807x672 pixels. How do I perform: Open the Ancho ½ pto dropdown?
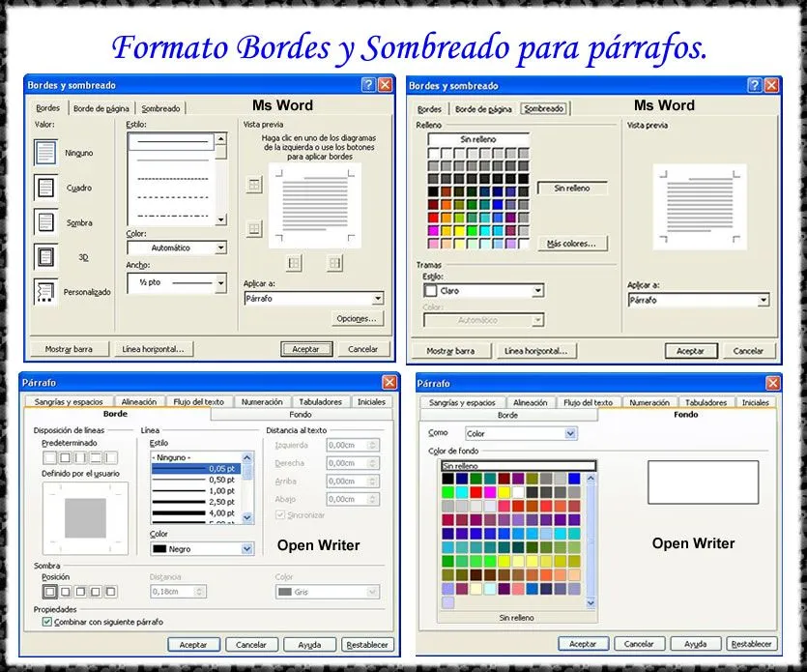tap(220, 282)
